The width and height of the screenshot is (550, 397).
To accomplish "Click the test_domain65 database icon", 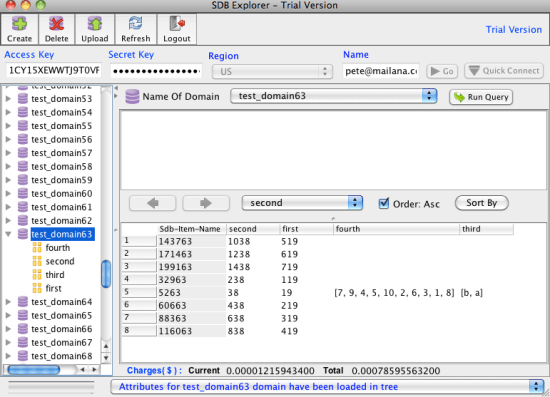I will pyautogui.click(x=23, y=315).
